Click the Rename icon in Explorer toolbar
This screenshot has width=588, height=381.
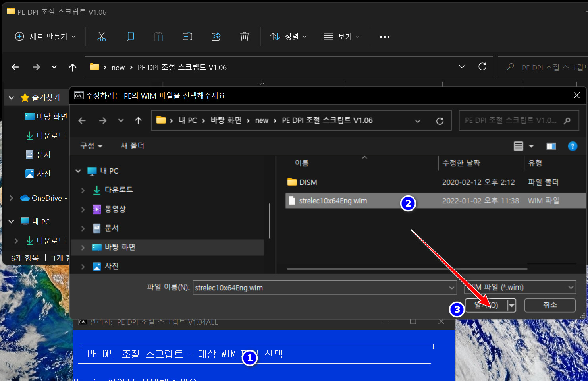click(x=187, y=37)
